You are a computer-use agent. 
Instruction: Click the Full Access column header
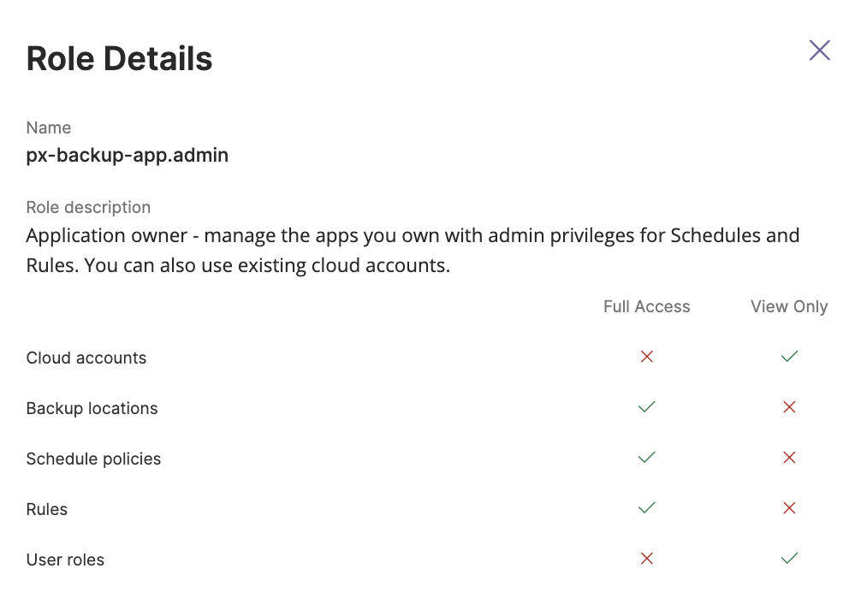click(x=646, y=306)
